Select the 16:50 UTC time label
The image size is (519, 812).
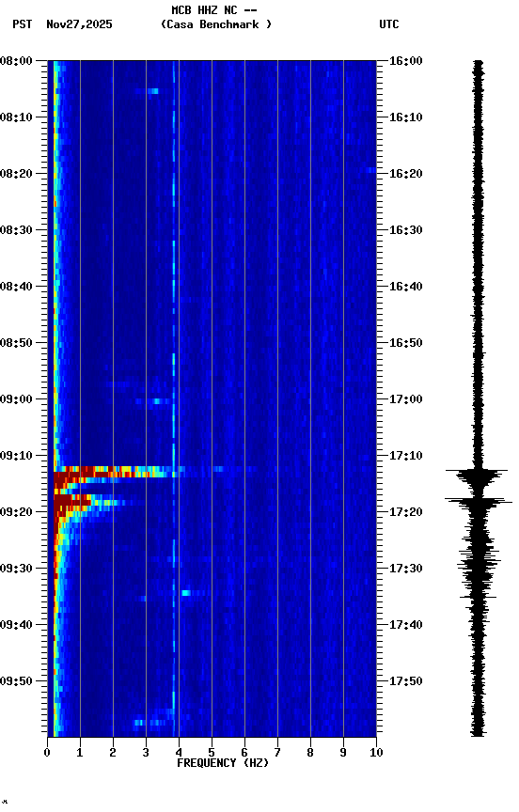[406, 343]
